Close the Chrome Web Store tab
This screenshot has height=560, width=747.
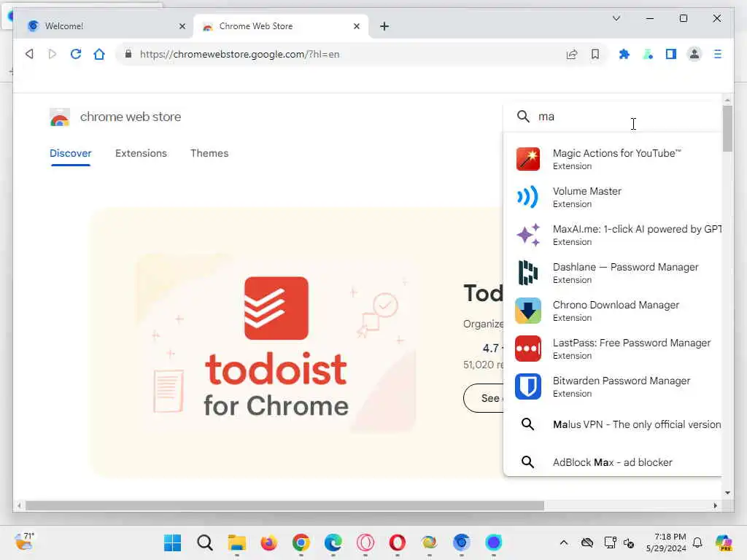[357, 26]
